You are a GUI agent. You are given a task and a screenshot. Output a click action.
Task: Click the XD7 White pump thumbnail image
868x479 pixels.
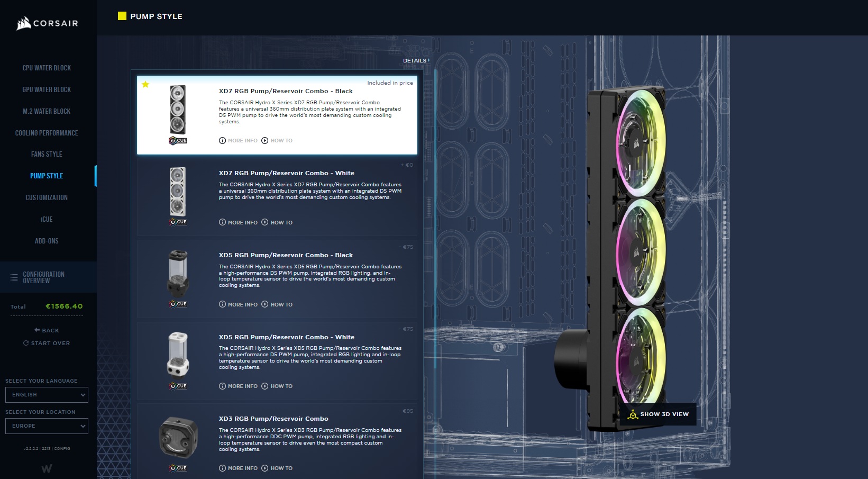coord(178,192)
